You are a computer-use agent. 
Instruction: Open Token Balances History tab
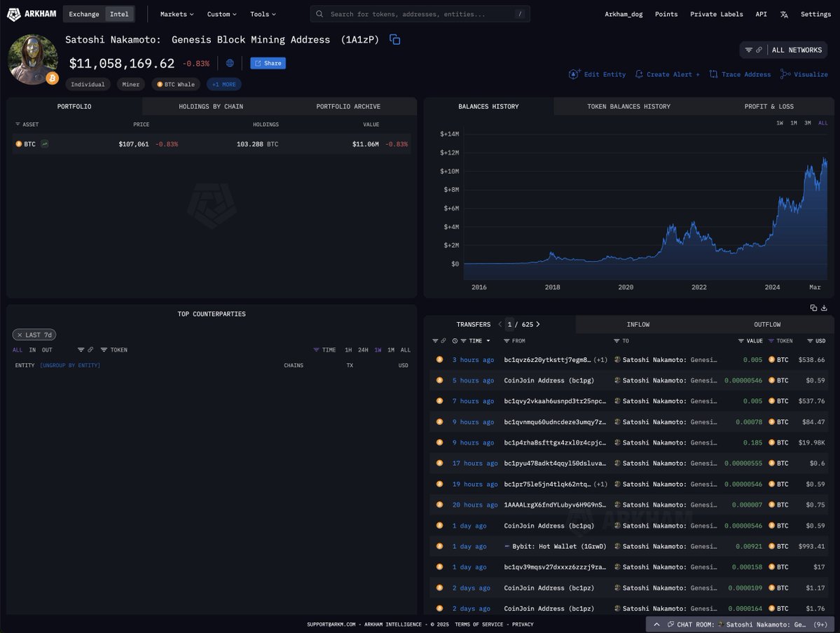pyautogui.click(x=628, y=106)
